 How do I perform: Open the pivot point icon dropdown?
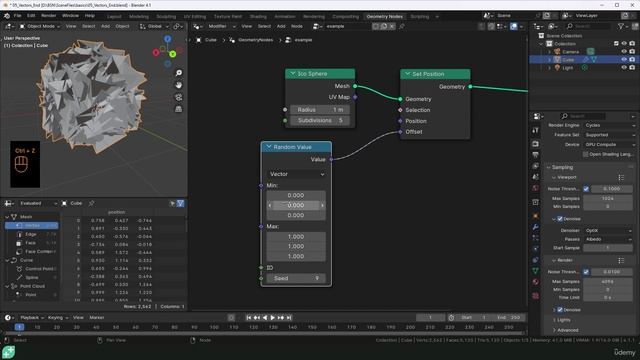(178, 27)
